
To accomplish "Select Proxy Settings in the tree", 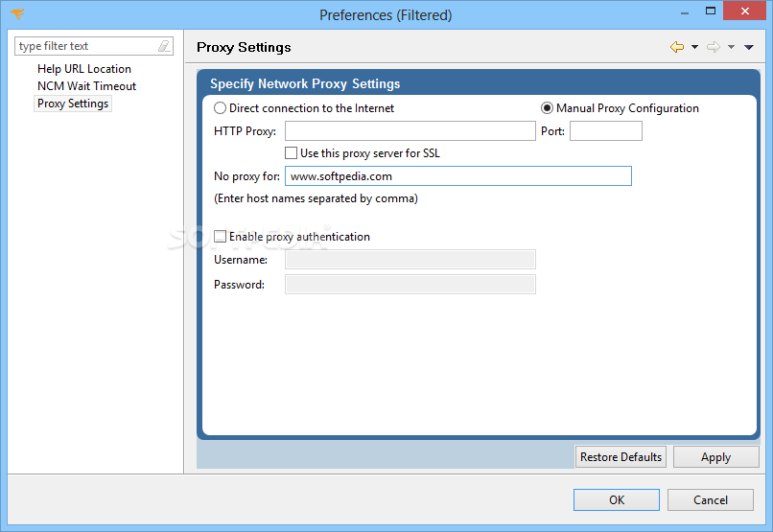I will pos(73,104).
